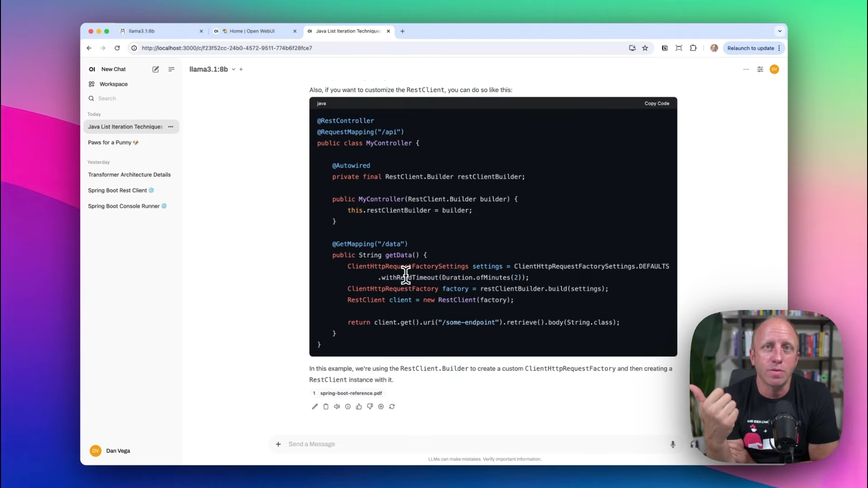The height and width of the screenshot is (488, 868).
Task: Expand the llama3.1:8b model selector dropdown
Action: [x=234, y=69]
